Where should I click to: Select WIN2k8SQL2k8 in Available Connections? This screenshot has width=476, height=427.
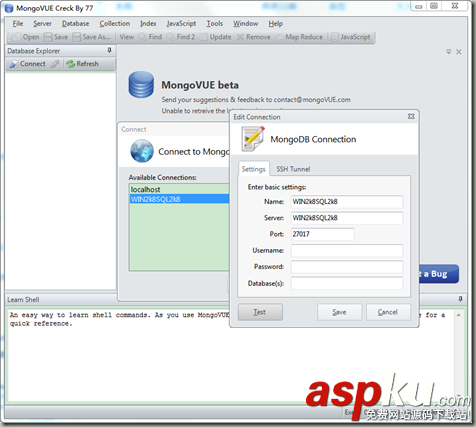(x=179, y=199)
